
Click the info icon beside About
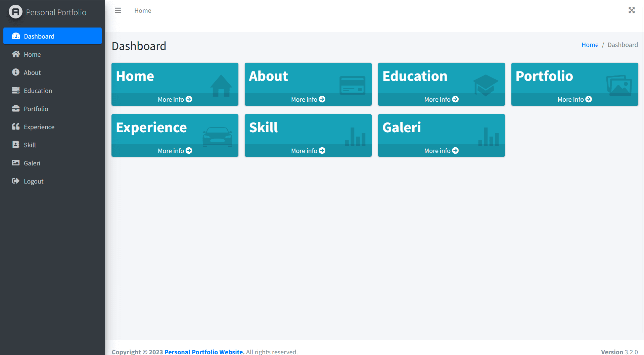tap(16, 72)
